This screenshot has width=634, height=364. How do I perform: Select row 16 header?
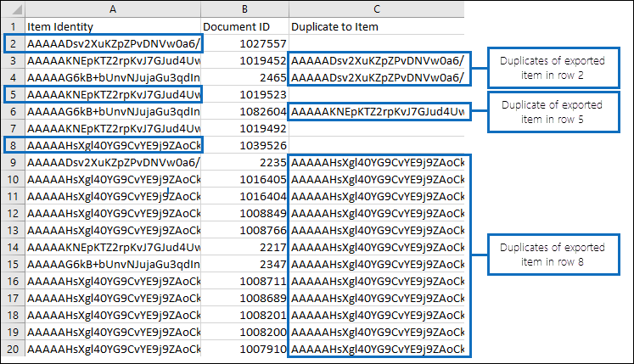point(13,282)
